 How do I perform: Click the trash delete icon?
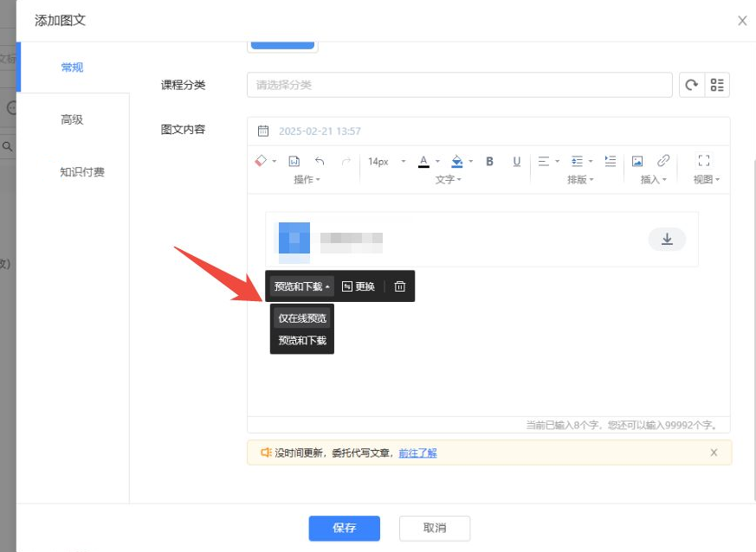click(400, 286)
